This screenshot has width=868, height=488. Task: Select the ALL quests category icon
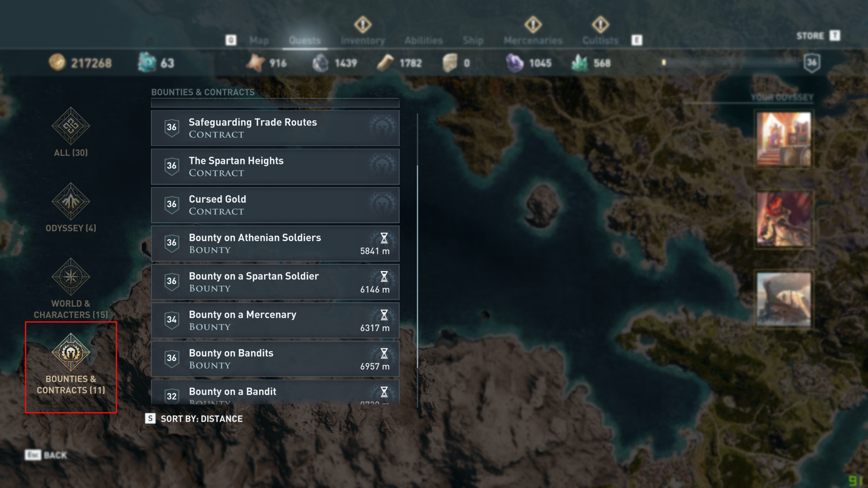(71, 126)
